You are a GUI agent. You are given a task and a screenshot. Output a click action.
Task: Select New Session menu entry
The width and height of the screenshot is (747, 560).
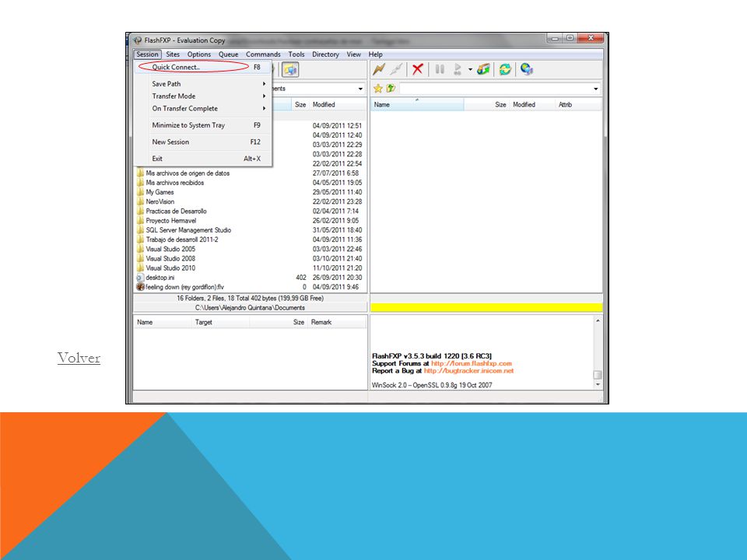click(x=203, y=142)
